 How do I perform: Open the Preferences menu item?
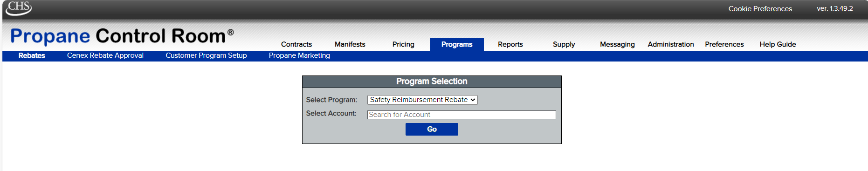724,44
